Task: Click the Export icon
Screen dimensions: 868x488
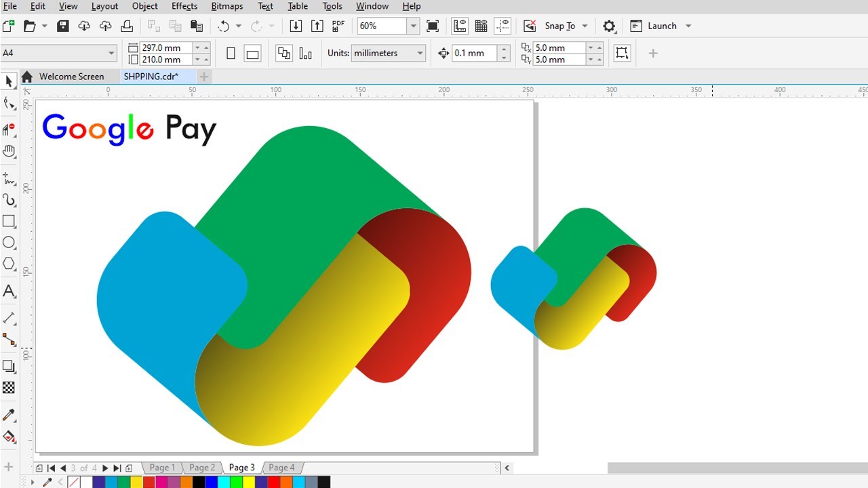Action: click(317, 26)
